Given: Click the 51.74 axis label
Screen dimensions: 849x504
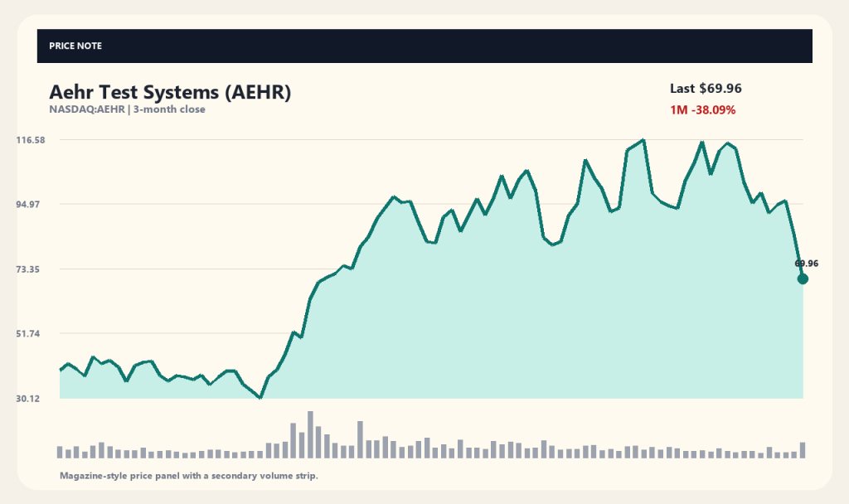Looking at the screenshot, I should pyautogui.click(x=28, y=334).
